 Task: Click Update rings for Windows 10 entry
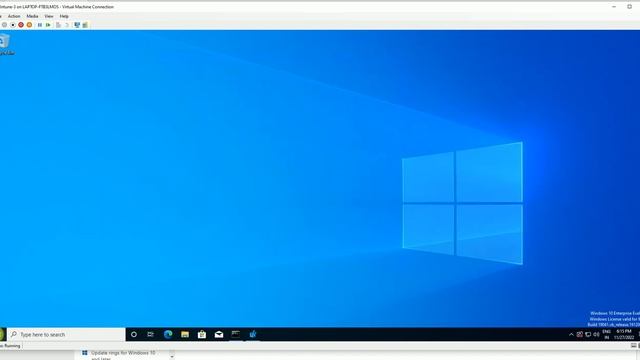(118, 355)
